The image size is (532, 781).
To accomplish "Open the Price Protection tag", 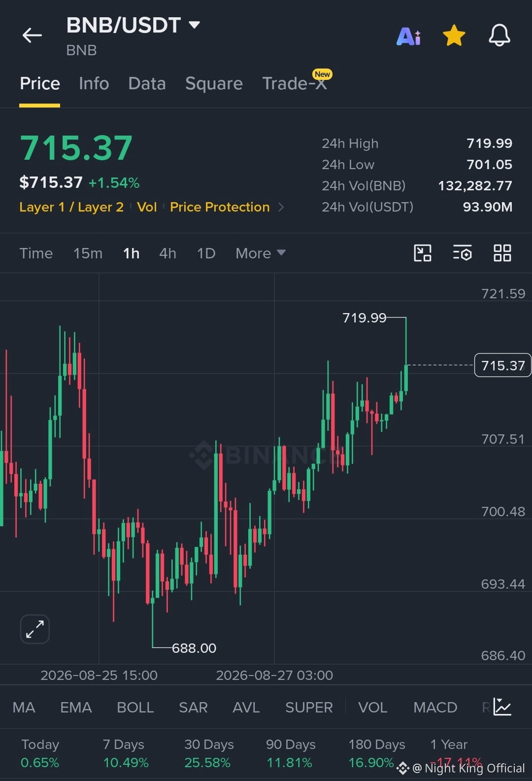I will pos(220,207).
